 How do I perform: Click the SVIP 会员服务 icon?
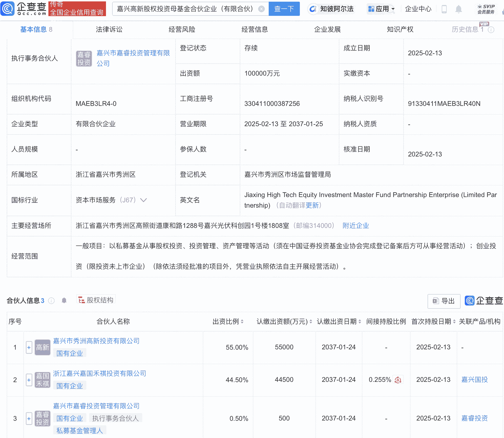(x=486, y=9)
